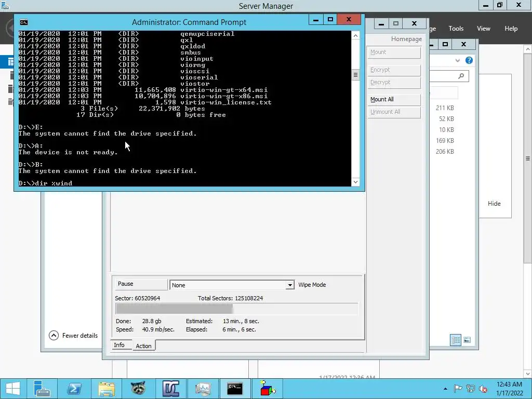Open the colored cubes taskbar application
Image resolution: width=532 pixels, height=399 pixels.
tap(268, 389)
